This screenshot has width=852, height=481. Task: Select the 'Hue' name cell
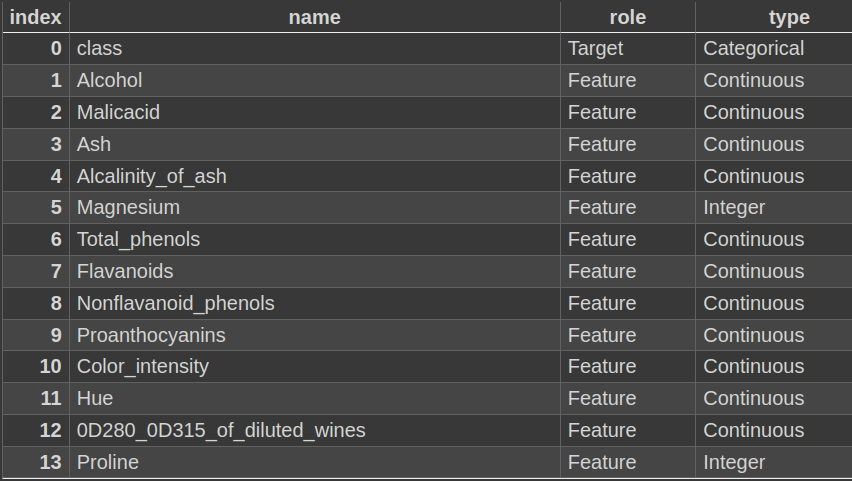[95, 398]
